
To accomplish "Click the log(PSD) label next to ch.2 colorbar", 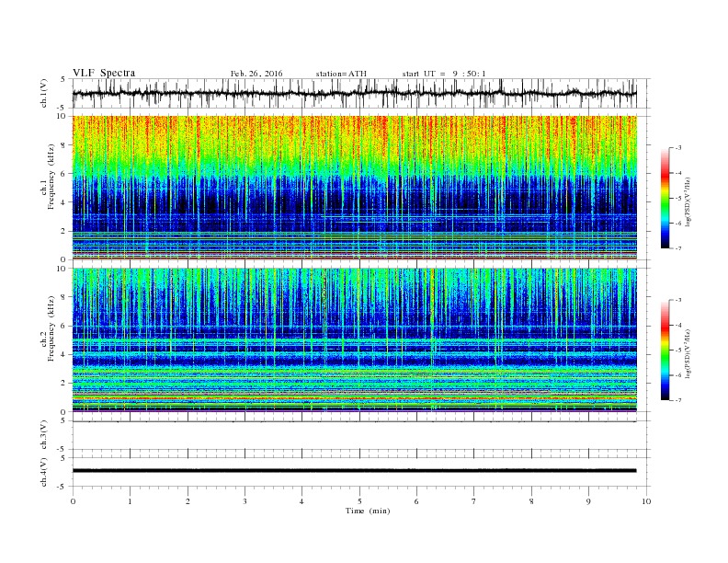I will (x=688, y=353).
